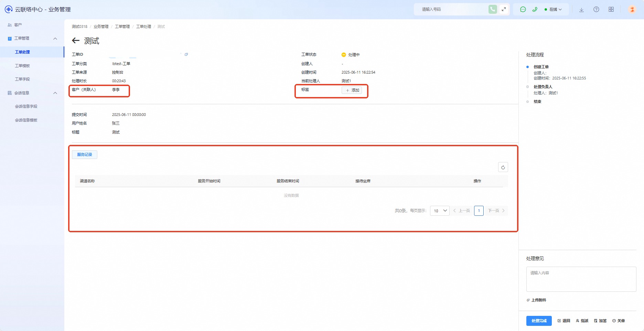
Task: Click the 加签 button
Action: pos(600,321)
